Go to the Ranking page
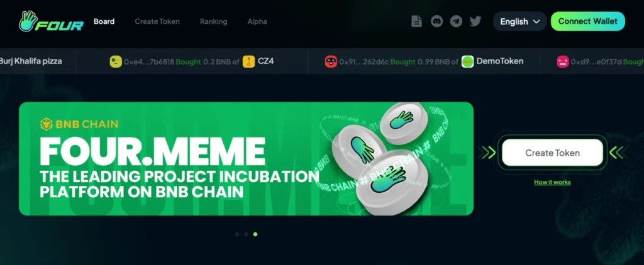This screenshot has height=265, width=644. (x=214, y=21)
